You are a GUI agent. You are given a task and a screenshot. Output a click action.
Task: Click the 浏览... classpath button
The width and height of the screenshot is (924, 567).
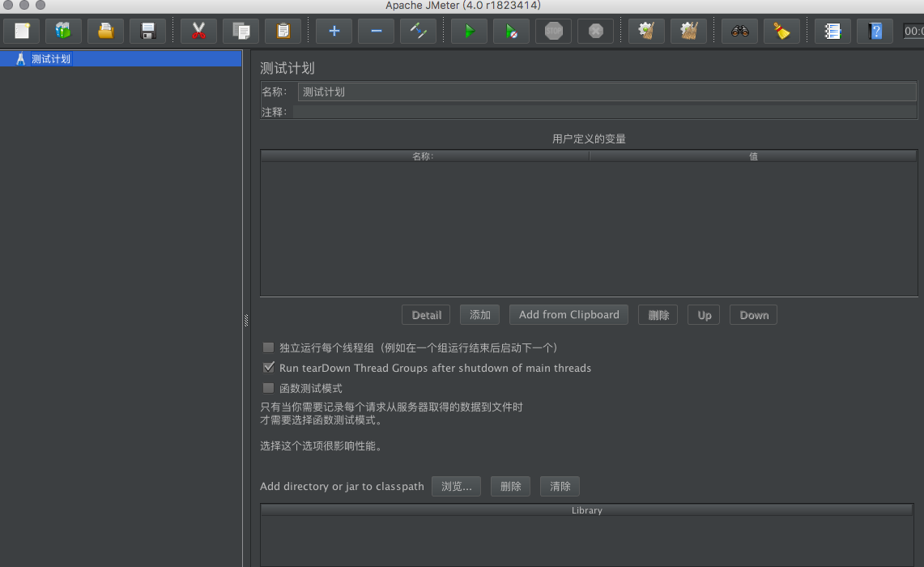456,486
